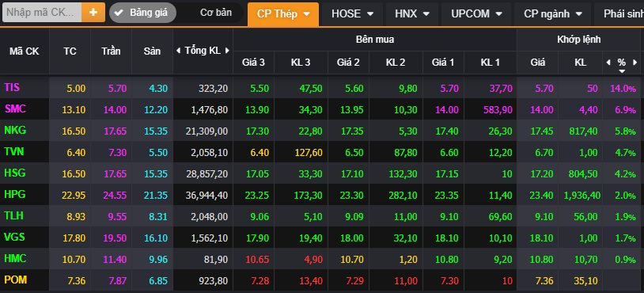Screen dimensions: 644x293
Task: Click the KL 1 column header
Action: click(491, 63)
